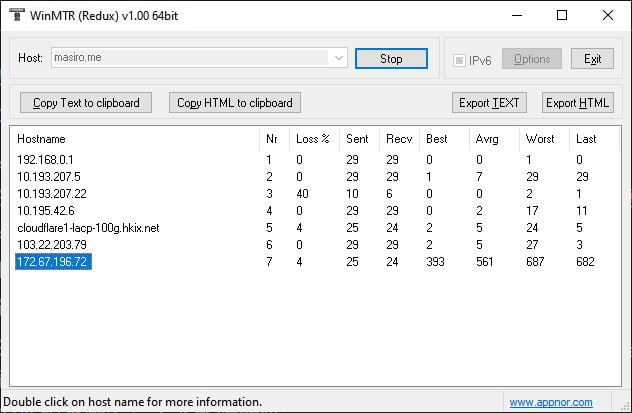
Task: Copy Text to clipboard
Action: click(x=86, y=103)
